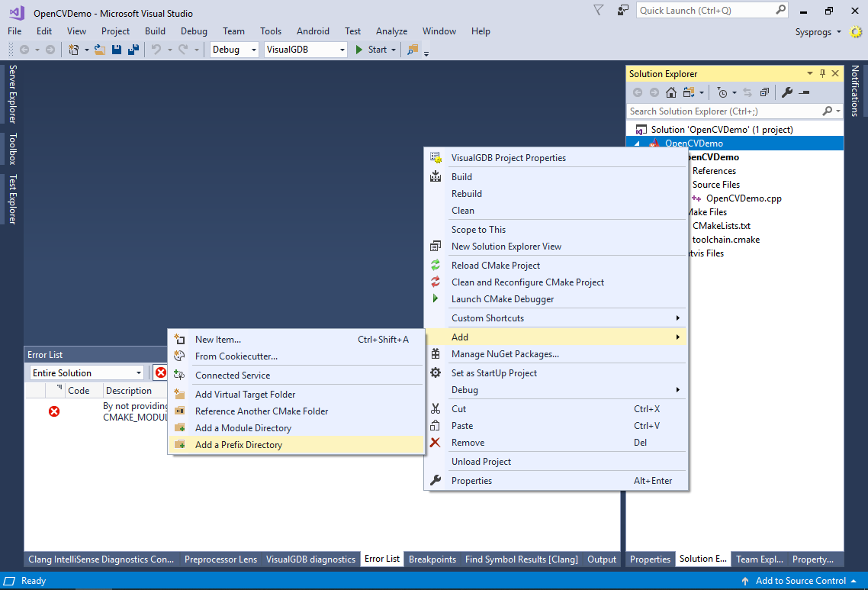Click the notifications filter funnel icon

pyautogui.click(x=599, y=10)
